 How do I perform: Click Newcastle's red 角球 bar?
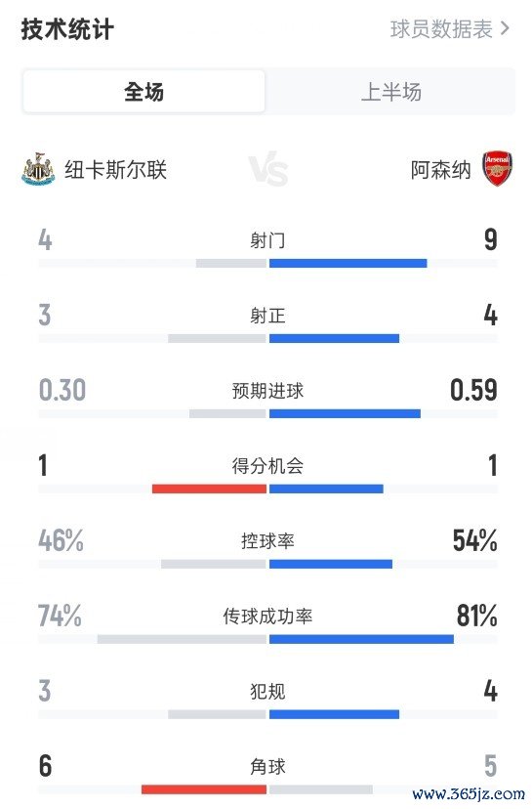click(x=204, y=789)
